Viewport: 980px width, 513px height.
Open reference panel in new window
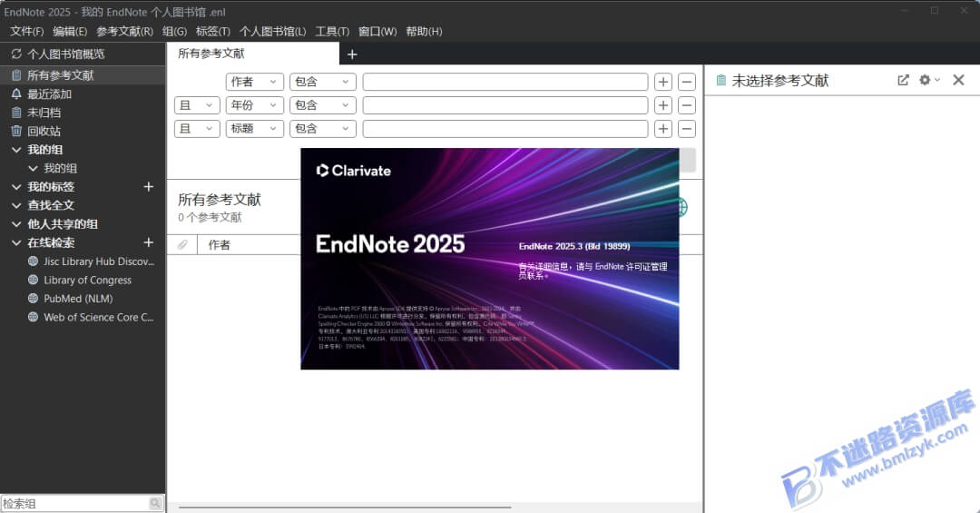(903, 80)
